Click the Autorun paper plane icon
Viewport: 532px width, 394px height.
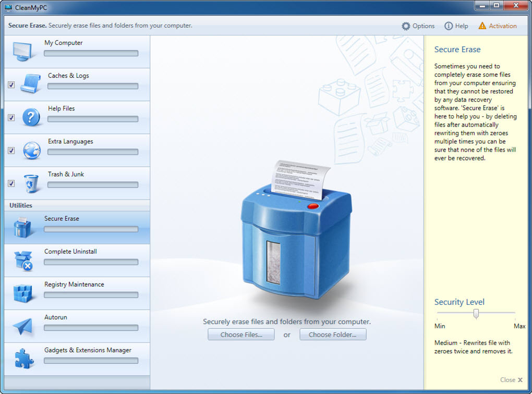point(22,326)
